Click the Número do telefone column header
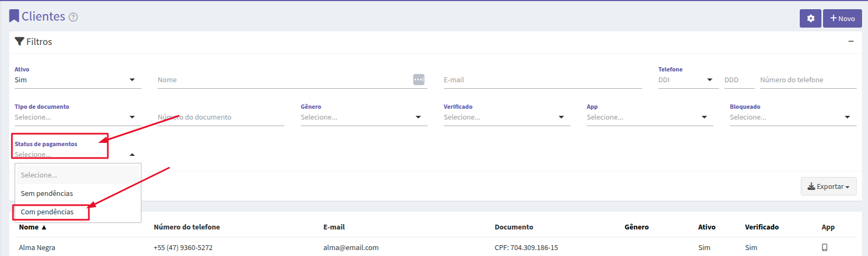The image size is (868, 256). [187, 227]
